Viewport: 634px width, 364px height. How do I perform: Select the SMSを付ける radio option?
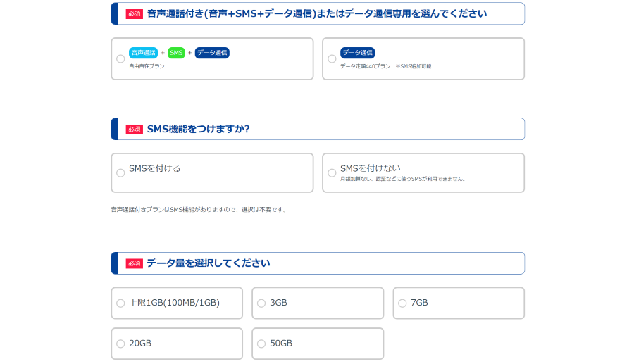pos(120,173)
